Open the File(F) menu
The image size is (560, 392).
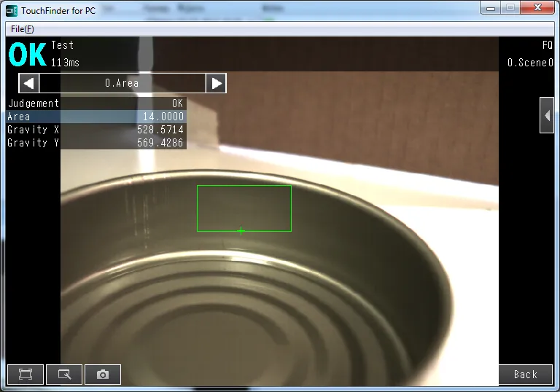22,29
